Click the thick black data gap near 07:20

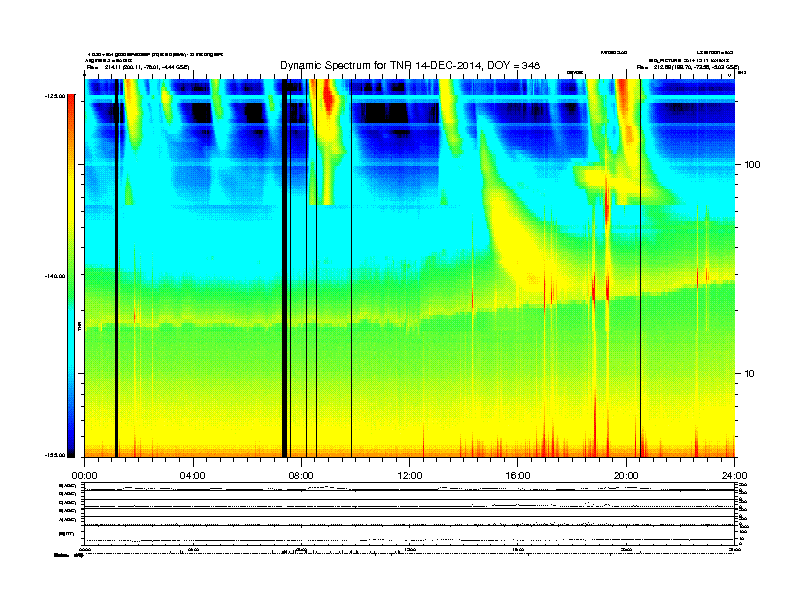point(284,268)
